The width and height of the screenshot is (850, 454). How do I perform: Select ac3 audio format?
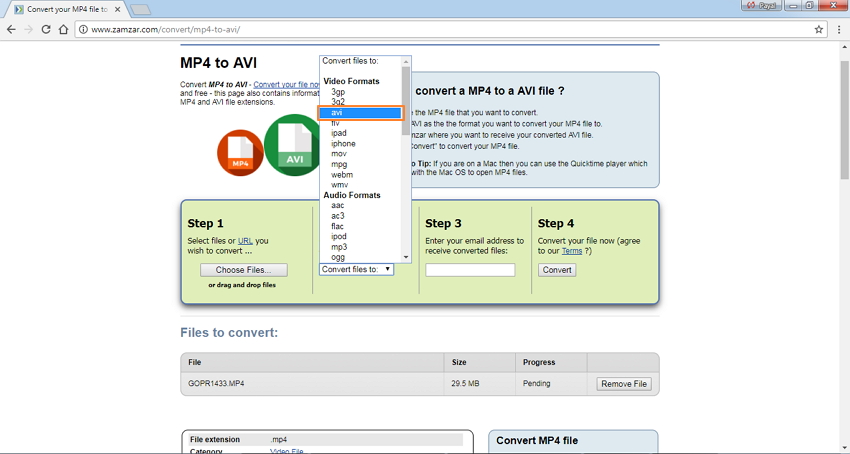(x=337, y=216)
